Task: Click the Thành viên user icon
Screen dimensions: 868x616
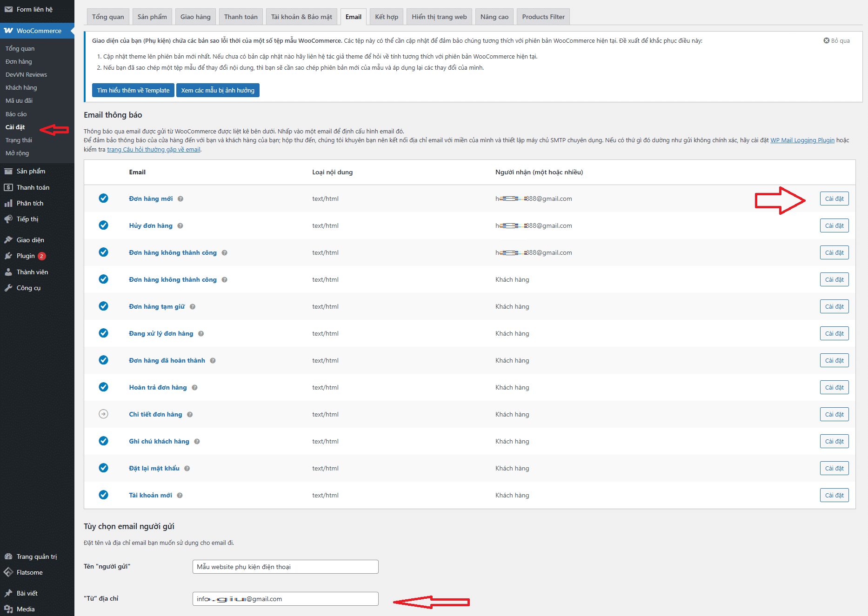Action: coord(8,272)
